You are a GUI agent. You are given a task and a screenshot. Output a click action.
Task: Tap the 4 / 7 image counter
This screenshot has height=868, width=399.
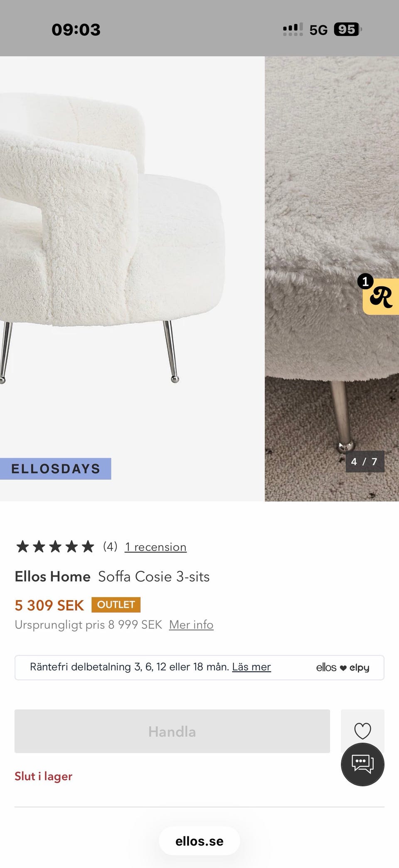click(x=365, y=461)
